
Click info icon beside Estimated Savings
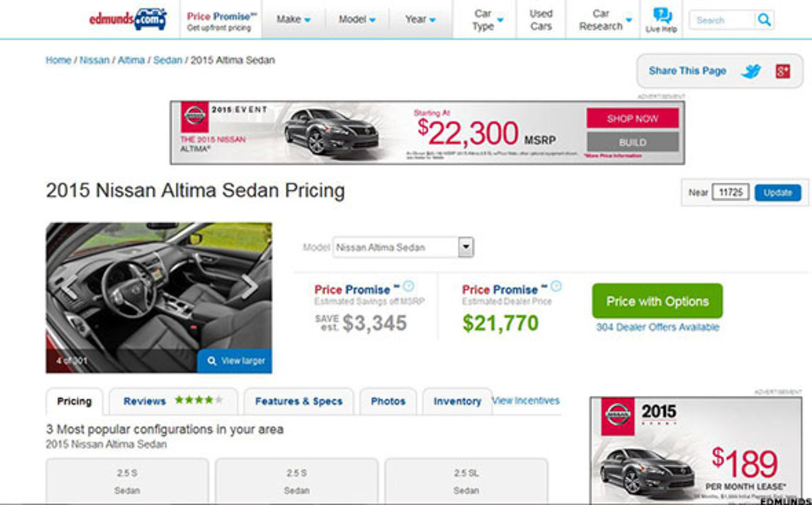click(x=409, y=286)
